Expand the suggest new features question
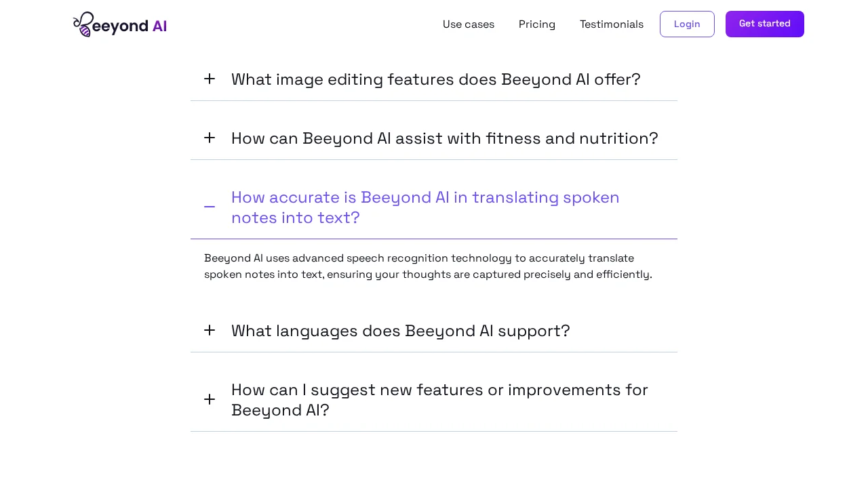Viewport: 868px width, 488px height. [439, 399]
